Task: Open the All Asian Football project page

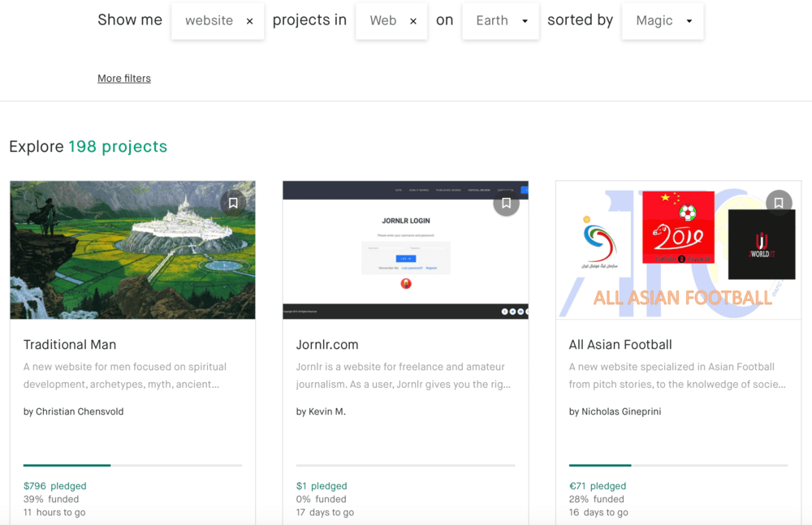Action: pos(620,344)
